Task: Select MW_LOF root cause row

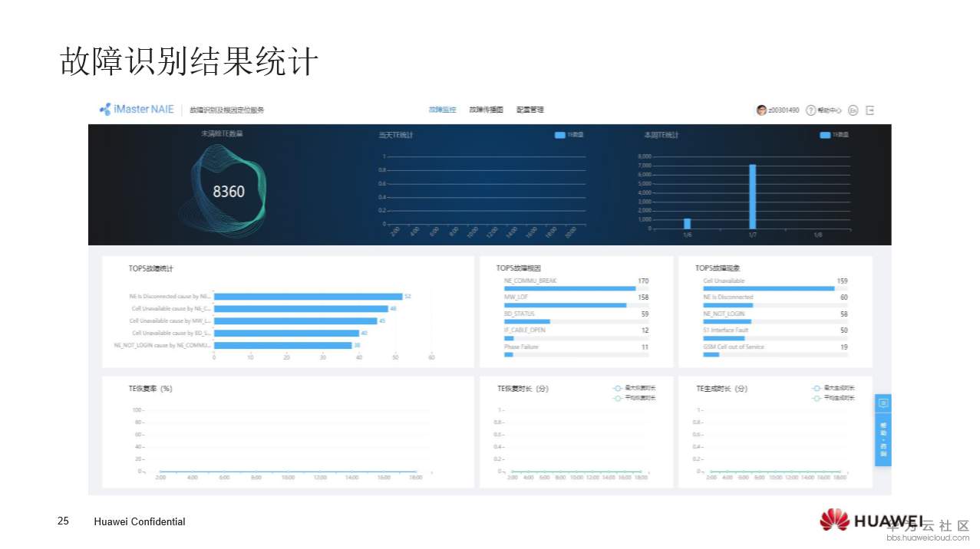Action: tap(576, 301)
